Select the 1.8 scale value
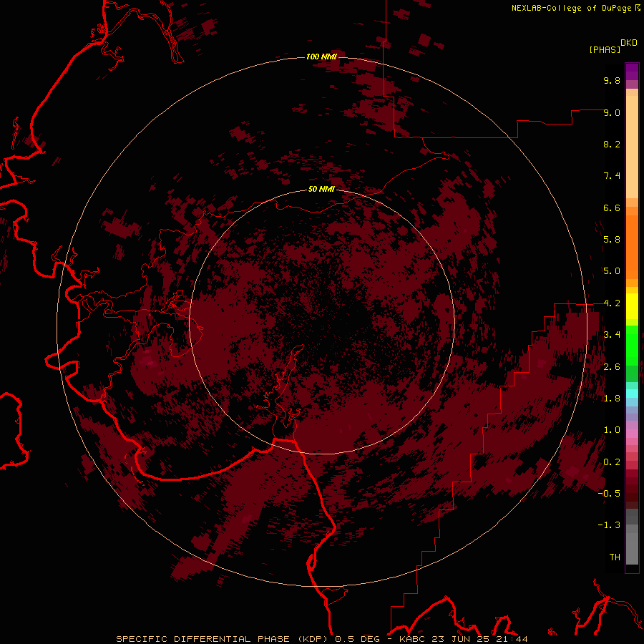 612,399
